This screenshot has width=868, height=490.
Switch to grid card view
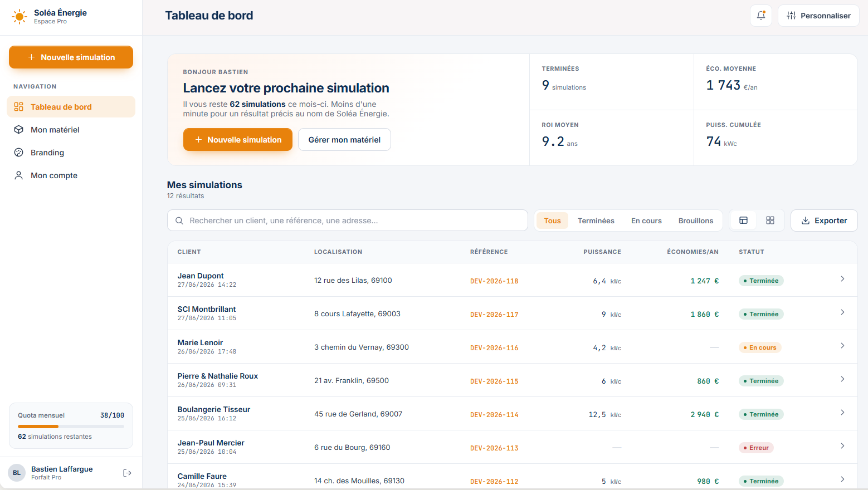pos(770,220)
